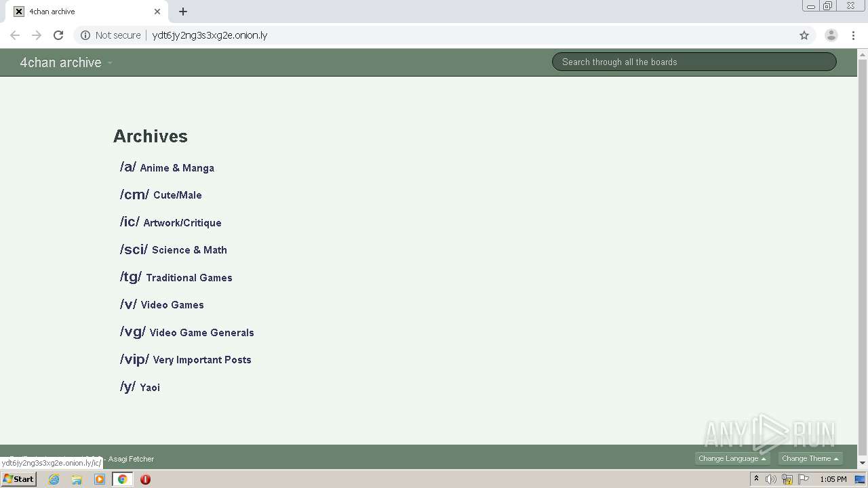Open the /y/ Yaoi archive
The image size is (868, 488).
[140, 386]
